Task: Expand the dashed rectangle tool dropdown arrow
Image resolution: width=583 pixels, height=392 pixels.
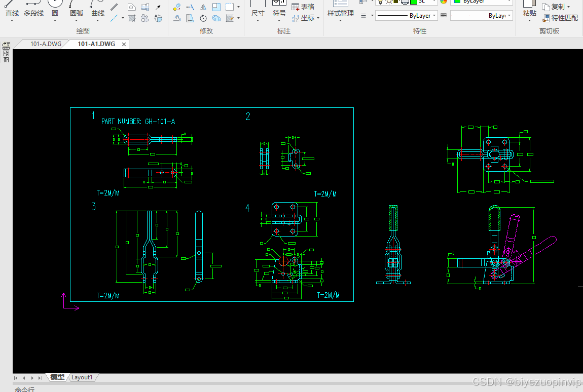Action: (238, 7)
